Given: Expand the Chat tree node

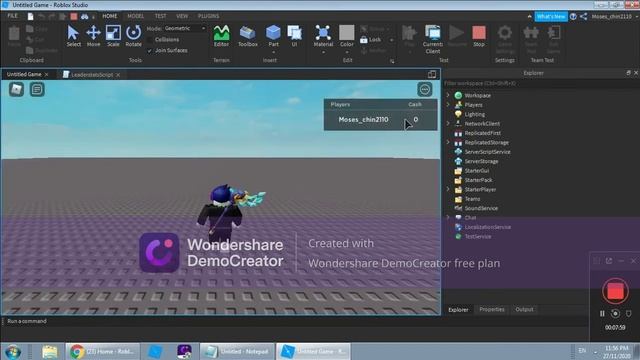Looking at the screenshot, I should [x=448, y=217].
